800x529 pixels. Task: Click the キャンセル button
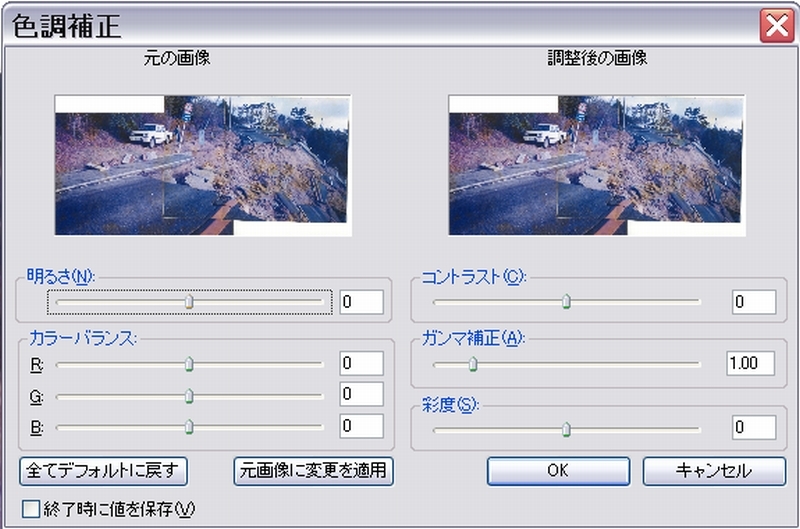pyautogui.click(x=714, y=471)
